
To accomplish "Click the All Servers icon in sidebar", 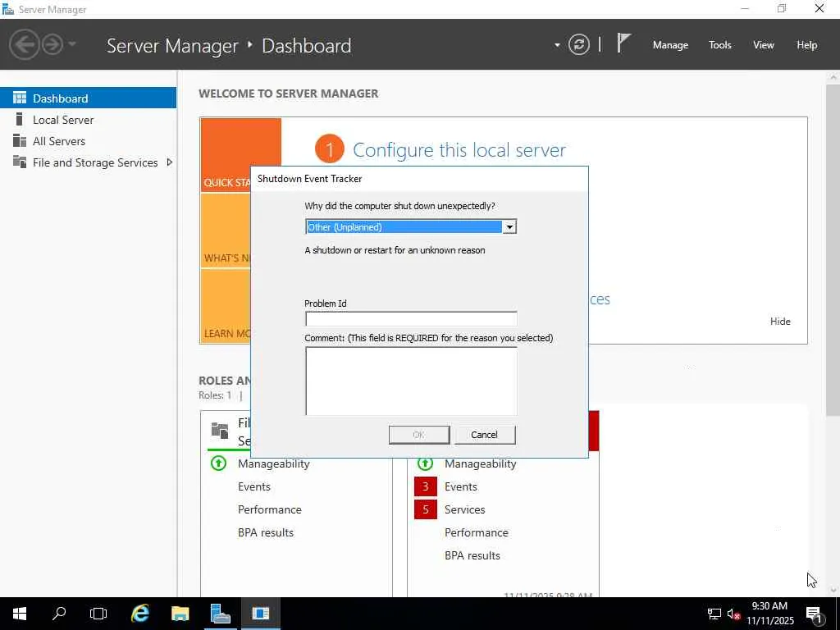I will [x=20, y=140].
